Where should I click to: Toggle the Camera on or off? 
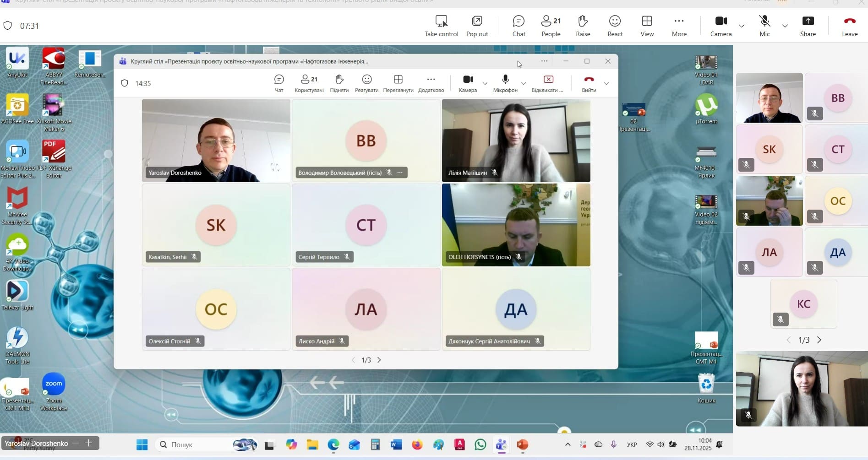click(721, 26)
